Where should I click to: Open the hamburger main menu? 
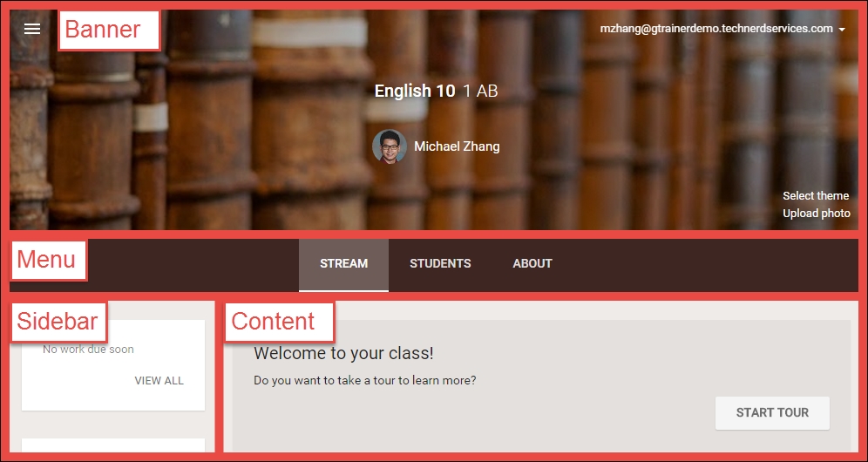coord(32,29)
